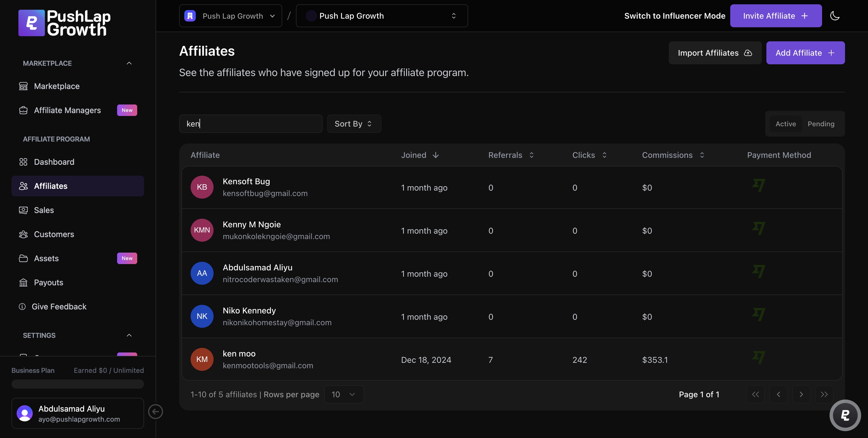Collapse the Settings section chevron
This screenshot has height=438, width=868.
click(x=129, y=335)
